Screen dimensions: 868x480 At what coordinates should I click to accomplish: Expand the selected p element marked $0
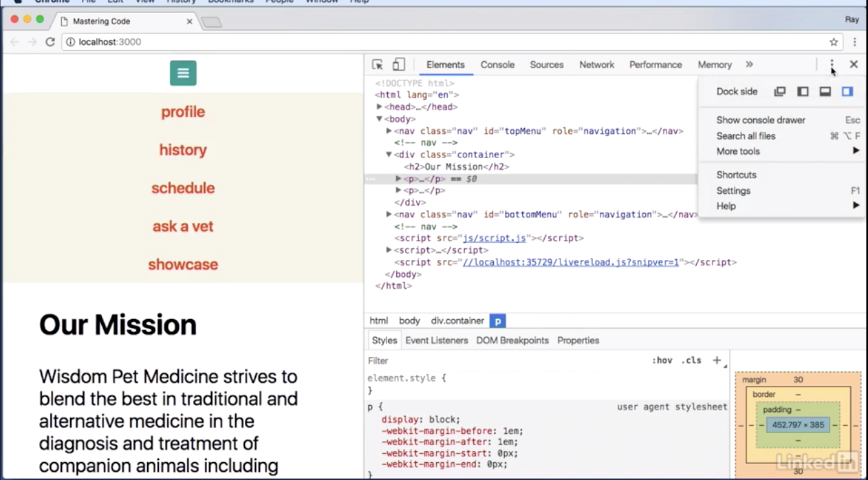pos(398,179)
